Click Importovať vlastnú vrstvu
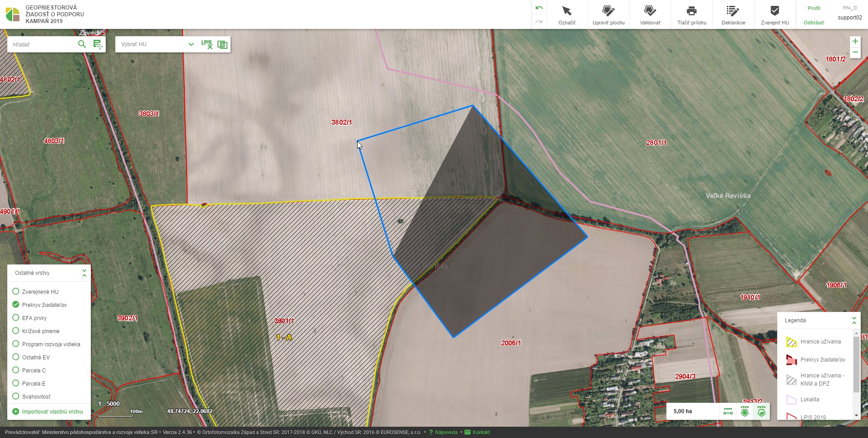 pyautogui.click(x=48, y=412)
